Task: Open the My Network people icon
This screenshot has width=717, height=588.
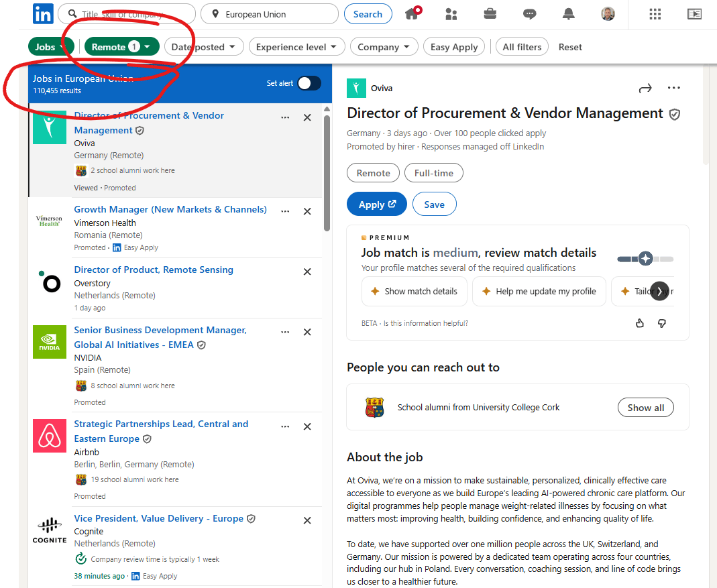Action: tap(451, 14)
